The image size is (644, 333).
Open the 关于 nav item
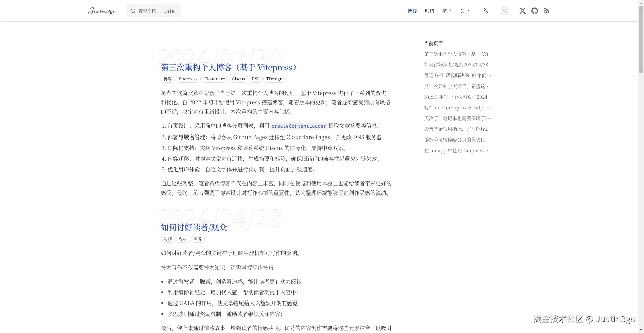pos(464,11)
